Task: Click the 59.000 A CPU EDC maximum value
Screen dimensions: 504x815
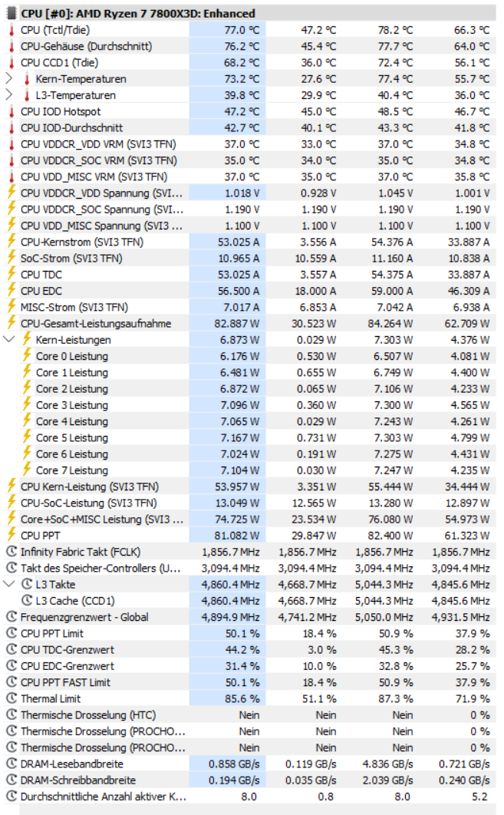Action: [x=392, y=291]
